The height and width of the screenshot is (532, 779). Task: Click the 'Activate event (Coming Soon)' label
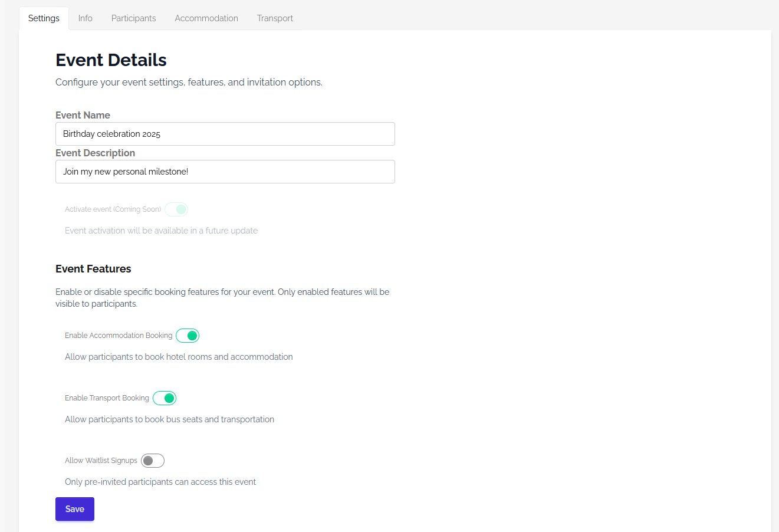pos(113,209)
